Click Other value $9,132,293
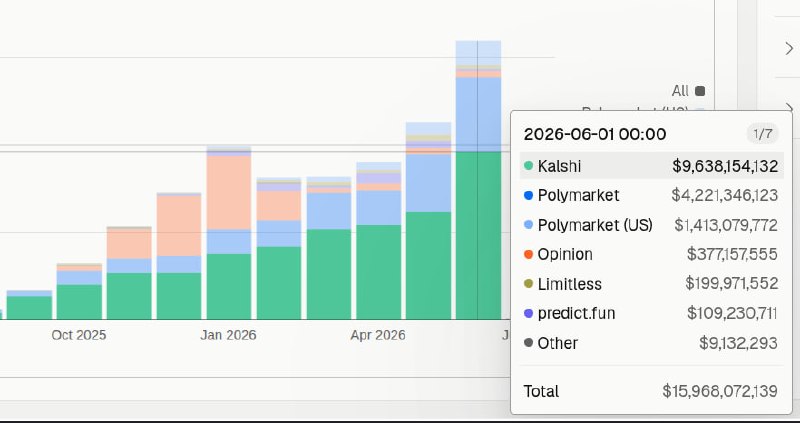The image size is (800, 423). [738, 343]
